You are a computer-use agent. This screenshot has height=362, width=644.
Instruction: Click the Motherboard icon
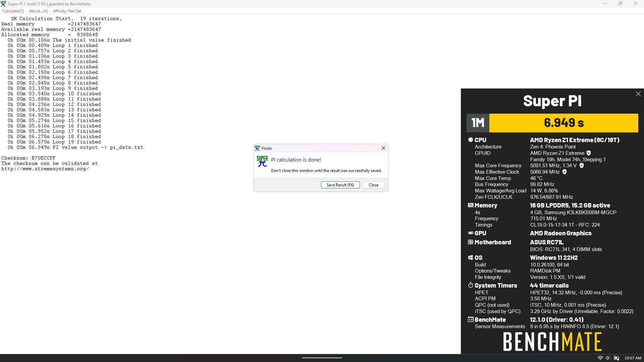[471, 242]
